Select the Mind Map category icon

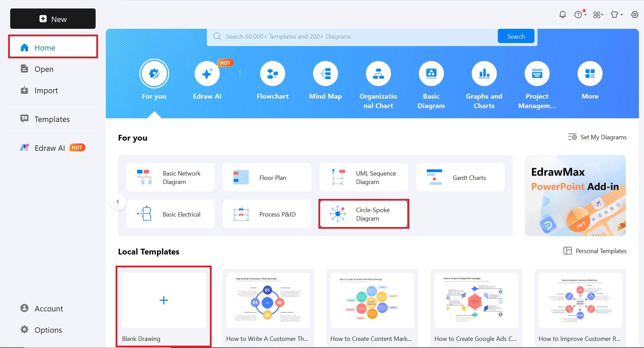(x=326, y=74)
